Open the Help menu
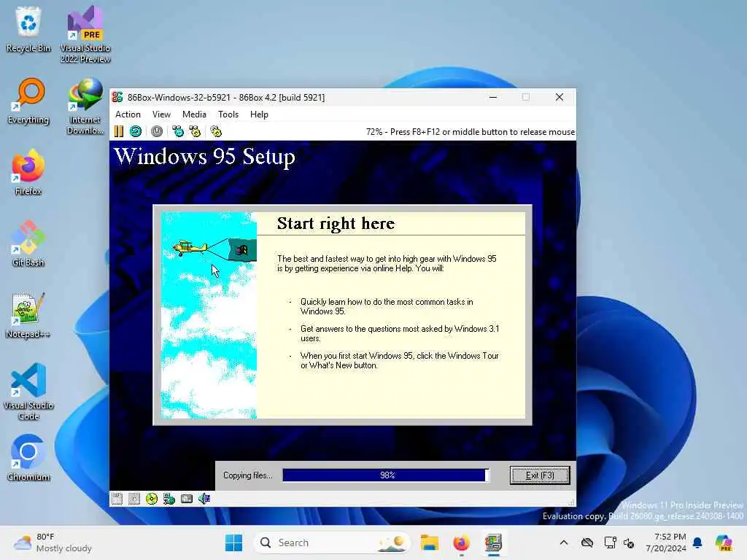Screen dimensions: 747x560 [x=259, y=114]
